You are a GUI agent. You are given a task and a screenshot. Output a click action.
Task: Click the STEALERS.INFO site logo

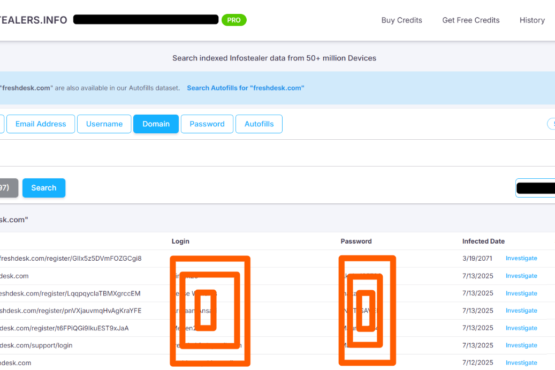34,20
